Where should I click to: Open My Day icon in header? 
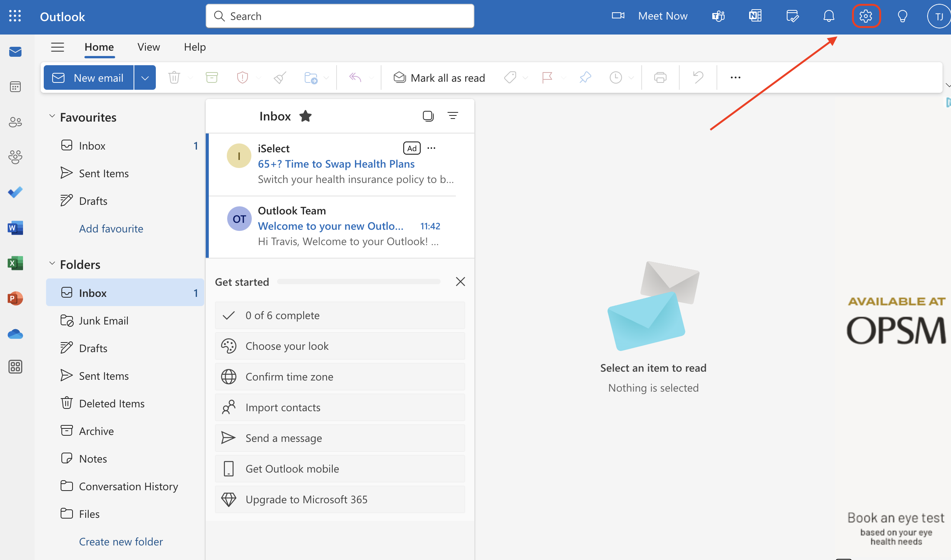click(x=792, y=16)
